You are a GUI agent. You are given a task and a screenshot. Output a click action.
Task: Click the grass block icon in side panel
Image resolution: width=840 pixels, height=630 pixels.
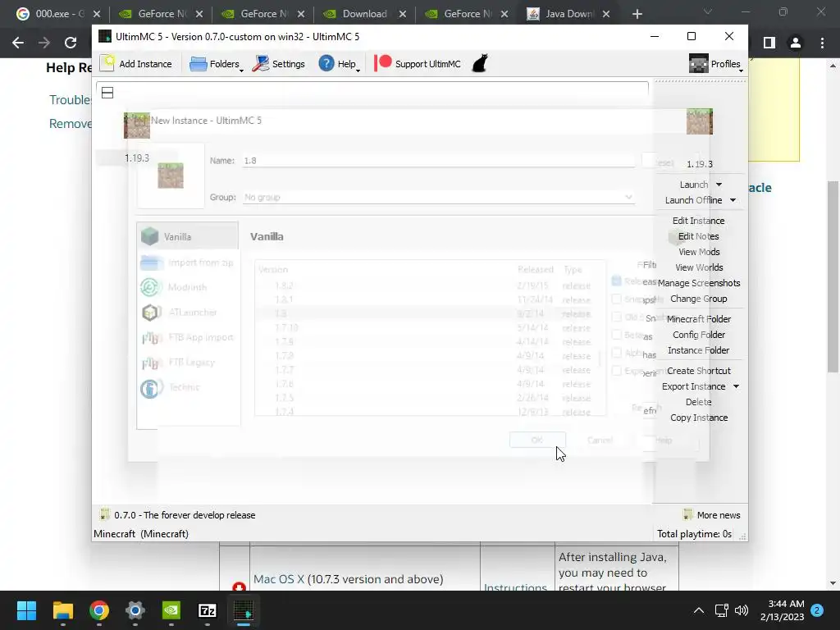pos(700,121)
